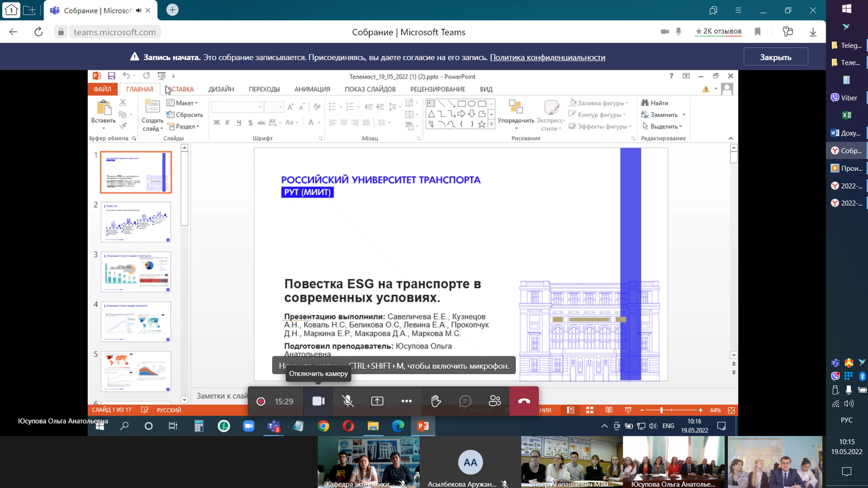
Task: Open Chrome icon in shared taskbar
Action: click(x=323, y=426)
